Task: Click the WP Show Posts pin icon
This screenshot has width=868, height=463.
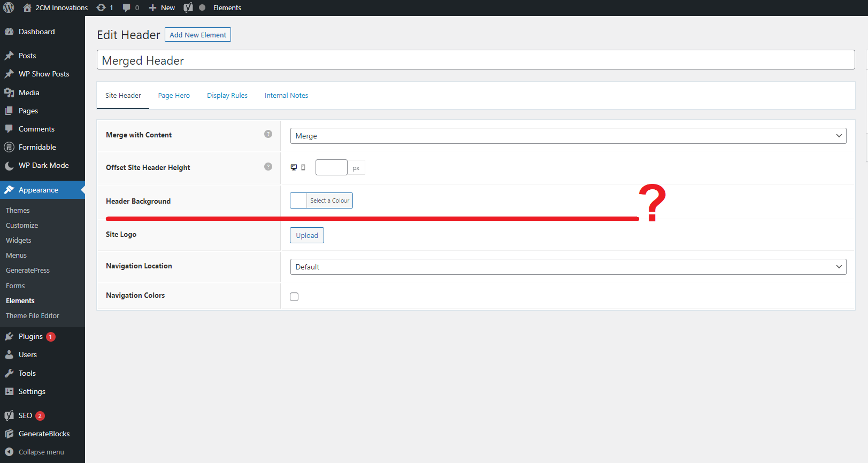Action: pos(9,74)
